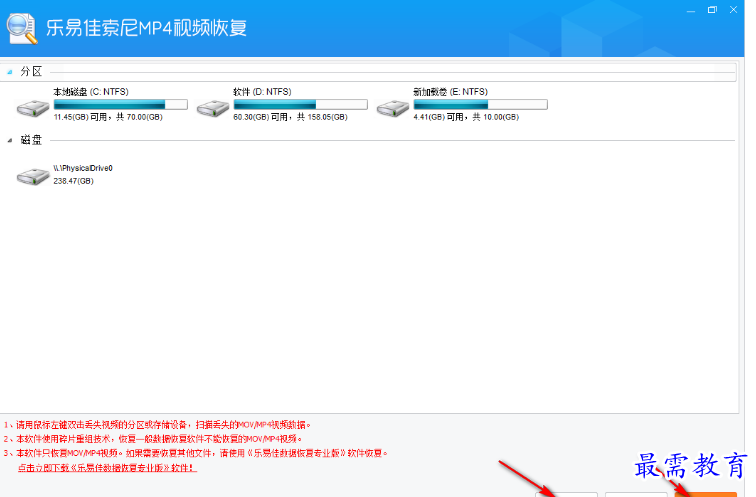
Task: Click the 11.45(GB) 可用 free space text
Action: click(x=108, y=117)
